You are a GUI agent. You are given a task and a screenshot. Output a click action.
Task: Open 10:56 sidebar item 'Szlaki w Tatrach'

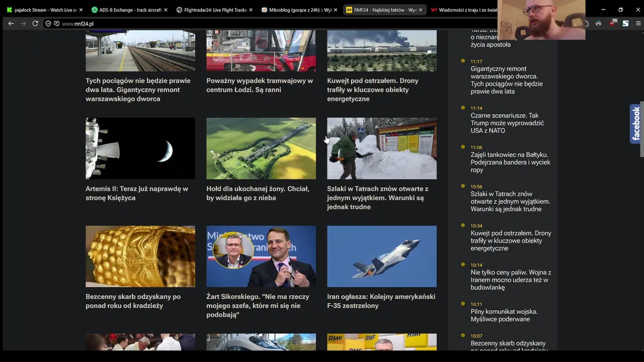click(510, 201)
